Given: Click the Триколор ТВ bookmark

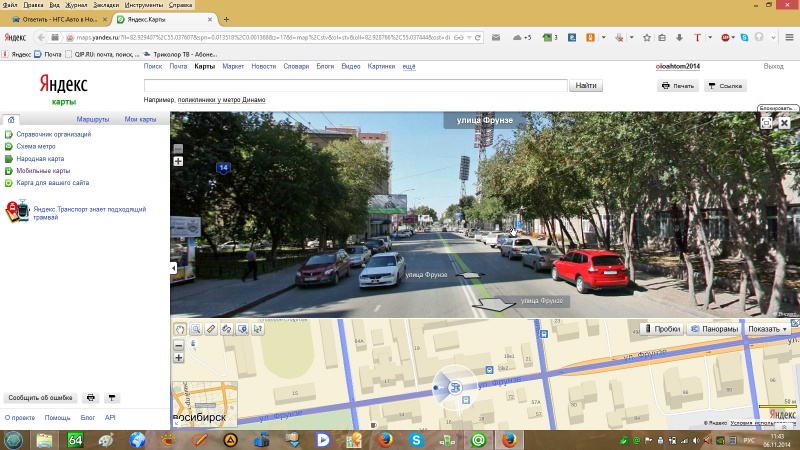Looking at the screenshot, I should [x=180, y=54].
